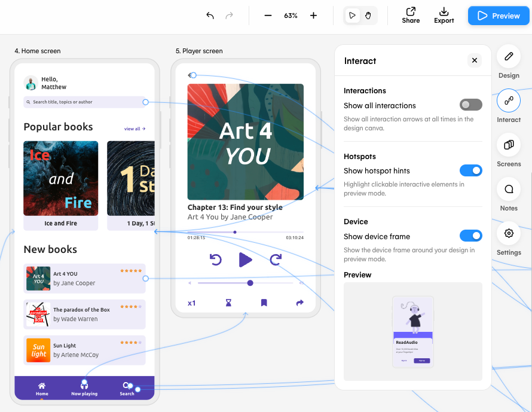Click the Art 4 YOU star rating
532x412 pixels.
coord(131,271)
